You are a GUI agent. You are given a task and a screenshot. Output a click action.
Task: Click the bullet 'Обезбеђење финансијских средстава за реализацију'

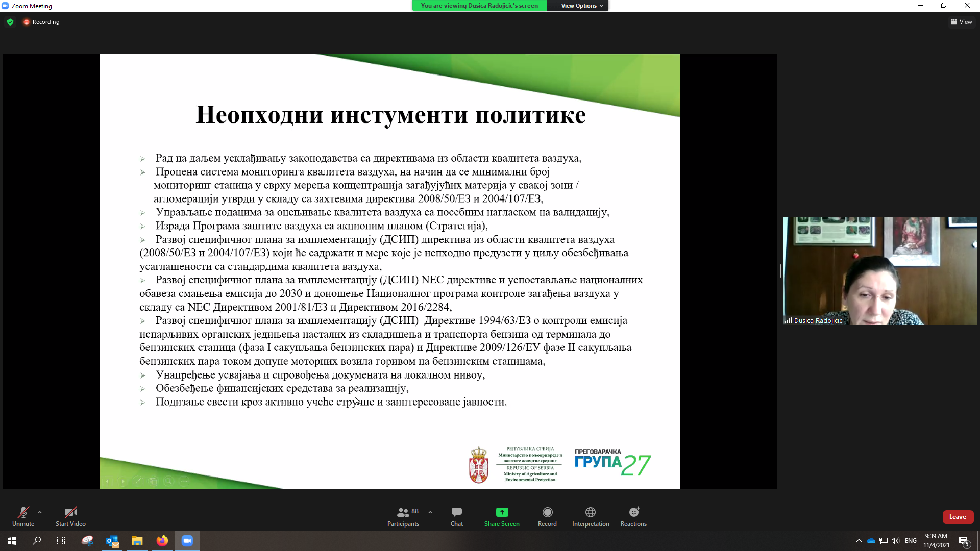(282, 388)
